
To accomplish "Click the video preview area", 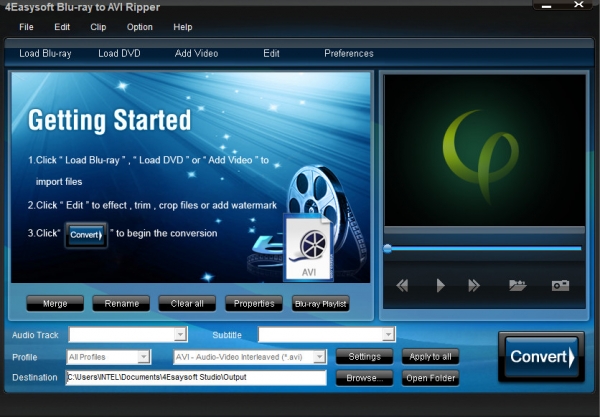I will coord(484,150).
